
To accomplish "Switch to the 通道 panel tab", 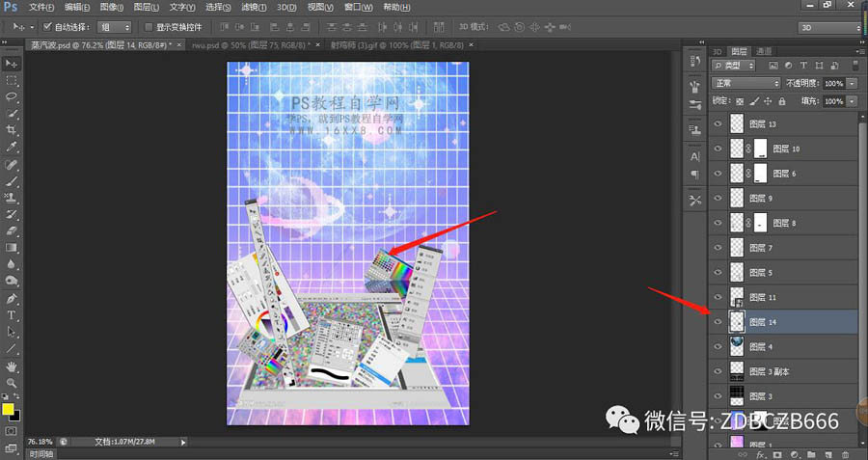I will [x=764, y=51].
